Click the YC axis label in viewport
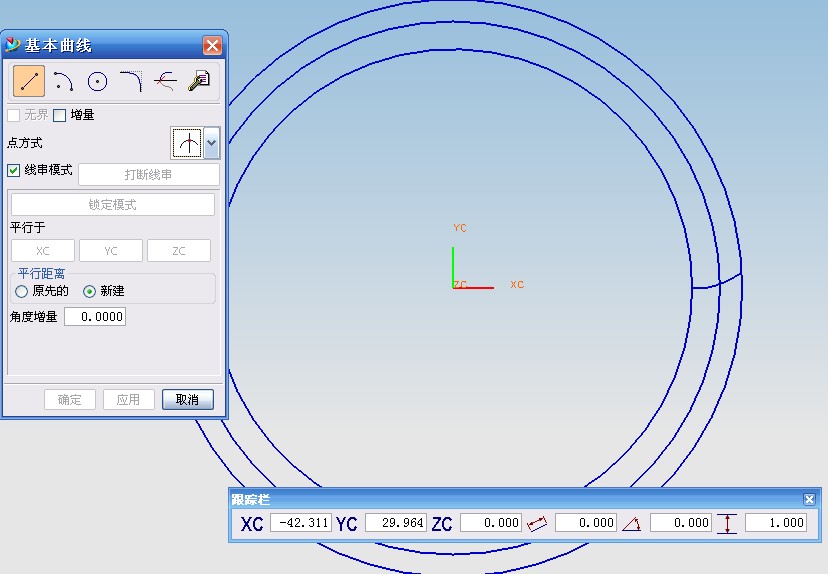 point(460,228)
